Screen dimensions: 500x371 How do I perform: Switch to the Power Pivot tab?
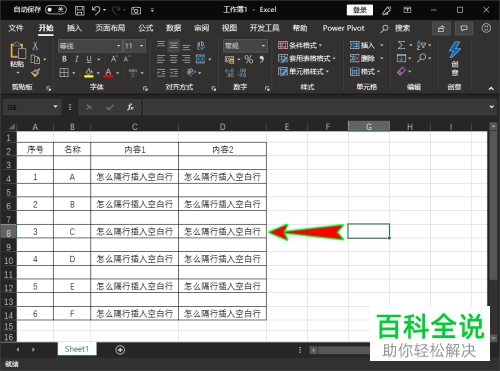click(343, 28)
